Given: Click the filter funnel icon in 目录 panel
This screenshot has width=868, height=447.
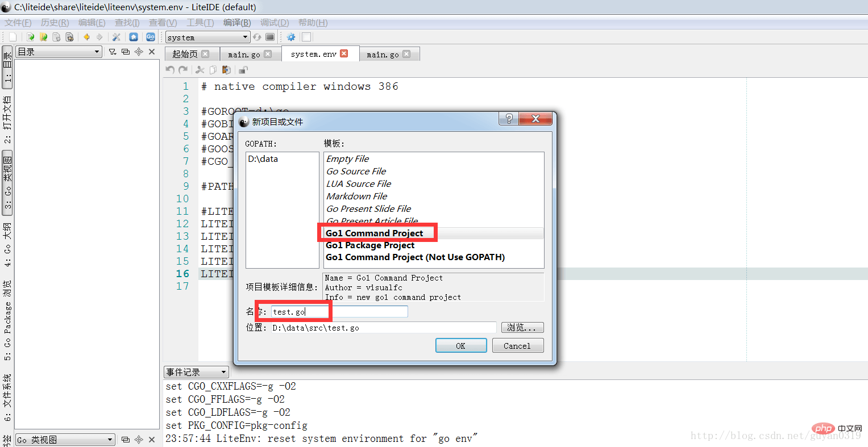Looking at the screenshot, I should point(113,52).
